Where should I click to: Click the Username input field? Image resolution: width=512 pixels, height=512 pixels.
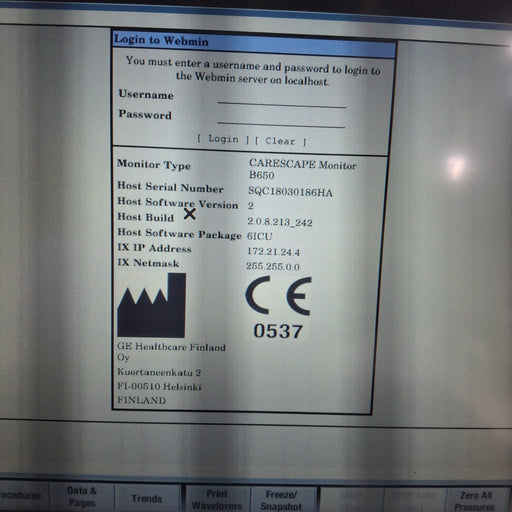click(282, 101)
